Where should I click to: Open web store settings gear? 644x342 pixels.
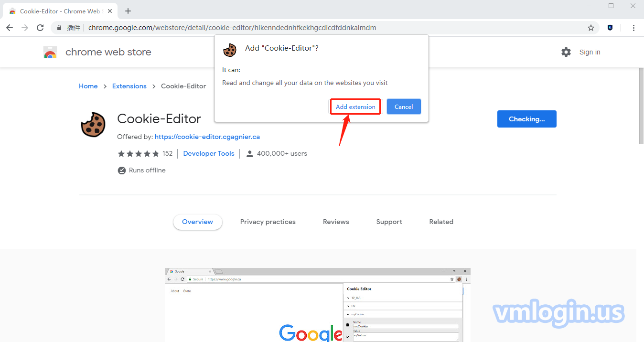[x=566, y=52]
